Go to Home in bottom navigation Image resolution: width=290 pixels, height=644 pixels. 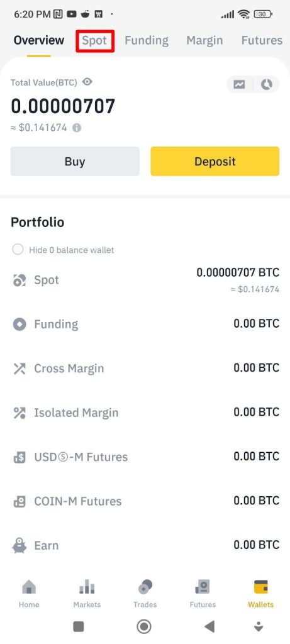click(x=29, y=594)
